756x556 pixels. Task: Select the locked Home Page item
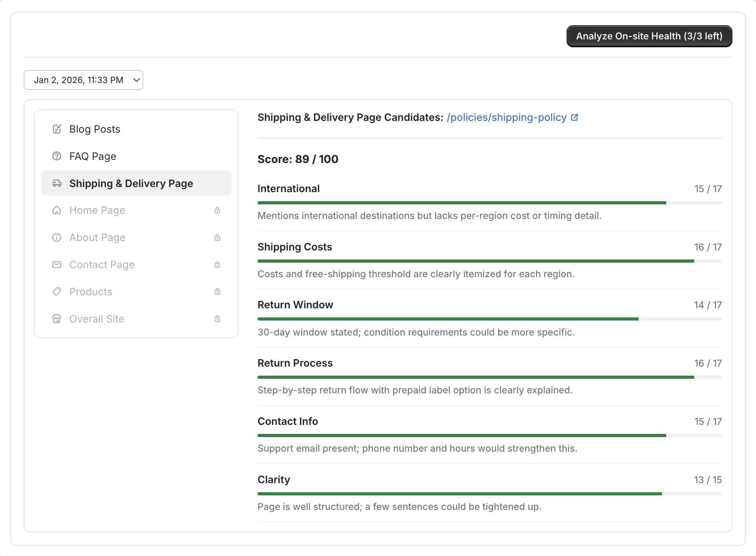pos(136,210)
